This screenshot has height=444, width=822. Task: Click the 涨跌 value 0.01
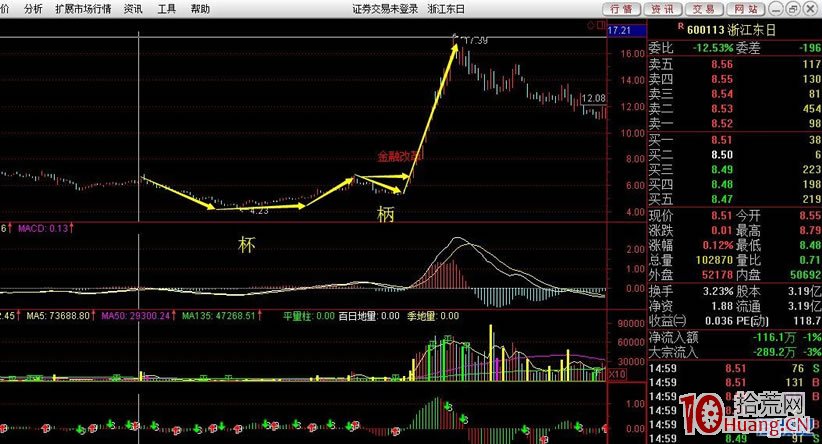click(722, 230)
